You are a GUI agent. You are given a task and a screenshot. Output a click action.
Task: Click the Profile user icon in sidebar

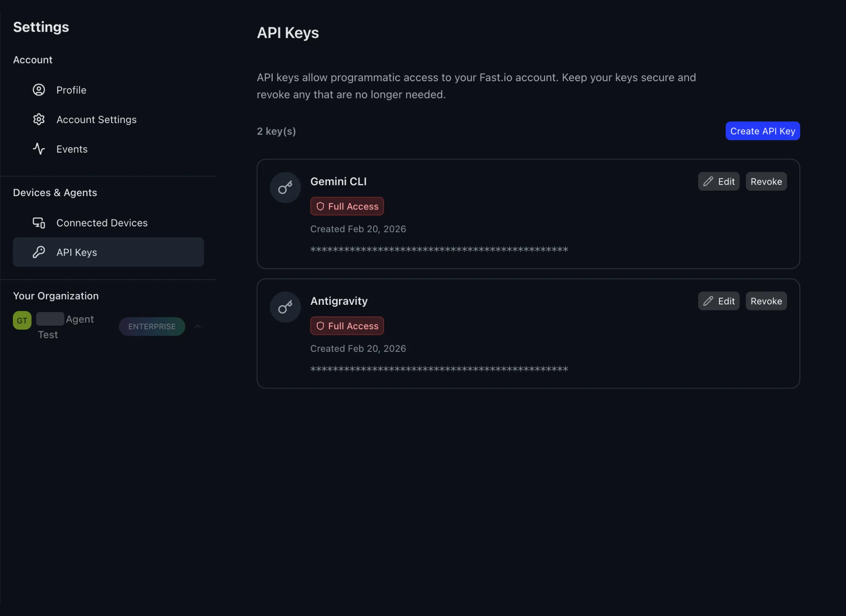[x=39, y=90]
